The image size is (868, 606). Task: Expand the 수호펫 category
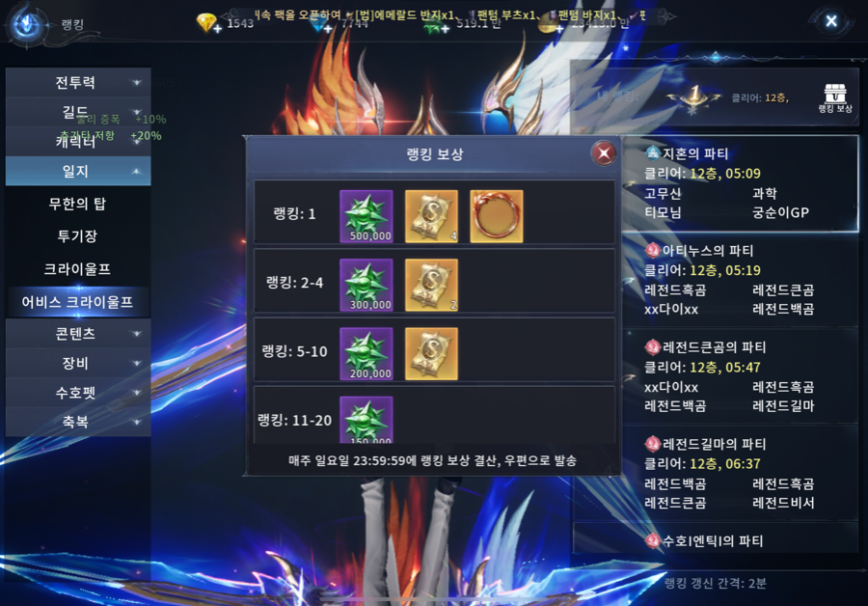point(78,392)
